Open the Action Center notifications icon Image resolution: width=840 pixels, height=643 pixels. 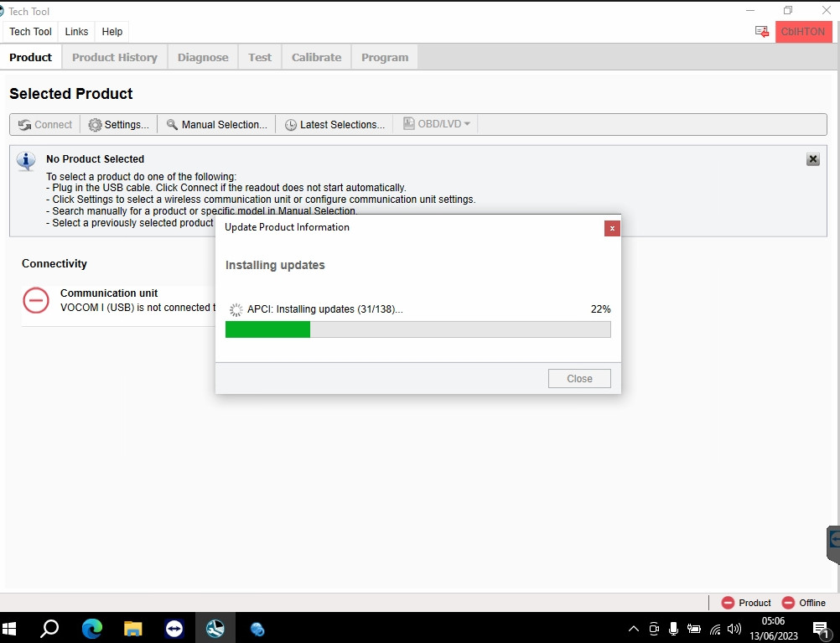pyautogui.click(x=822, y=629)
